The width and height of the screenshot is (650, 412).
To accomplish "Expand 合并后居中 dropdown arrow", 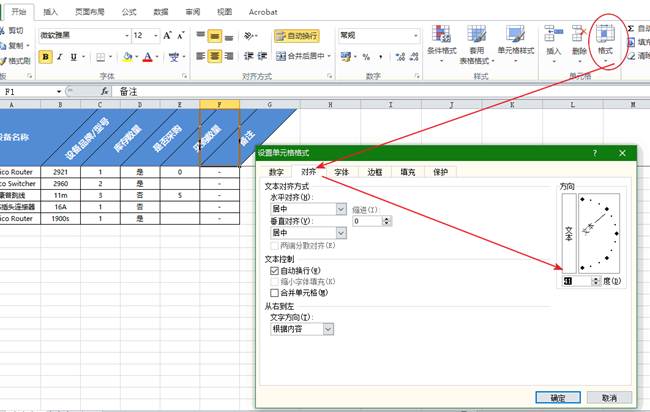I will pyautogui.click(x=330, y=56).
